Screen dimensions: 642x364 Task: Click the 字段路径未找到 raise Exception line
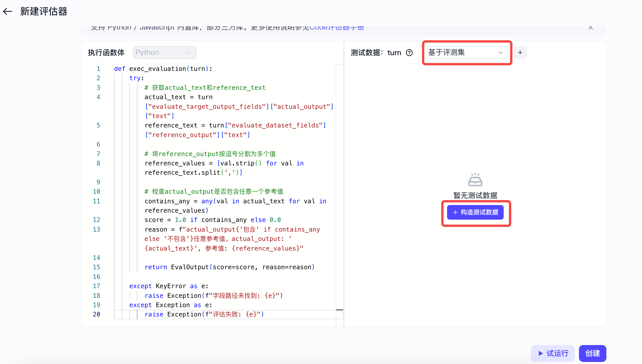coord(214,296)
